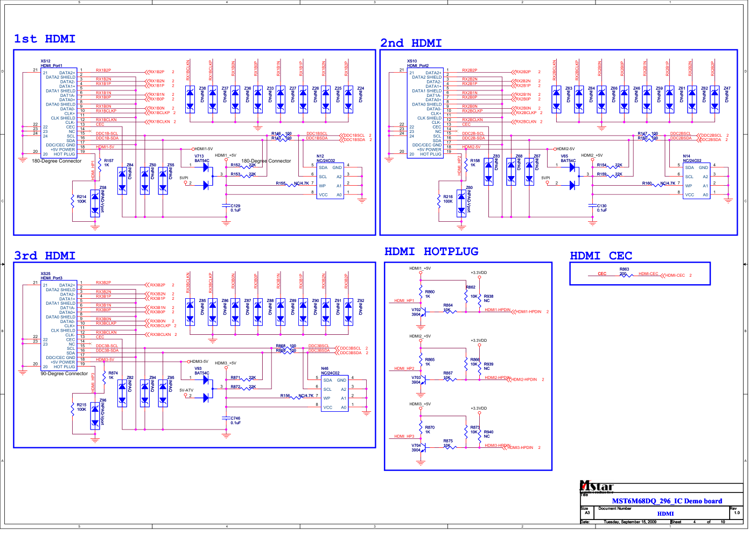This screenshot has width=756, height=534.
Task: Select the MST6M68DQ_296_IC Demo board title text
Action: (x=667, y=501)
